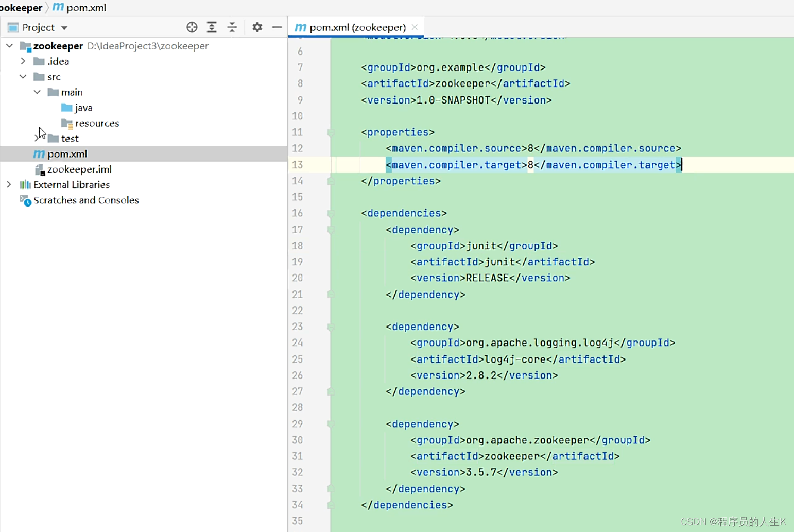Click the src folder name

(x=54, y=77)
